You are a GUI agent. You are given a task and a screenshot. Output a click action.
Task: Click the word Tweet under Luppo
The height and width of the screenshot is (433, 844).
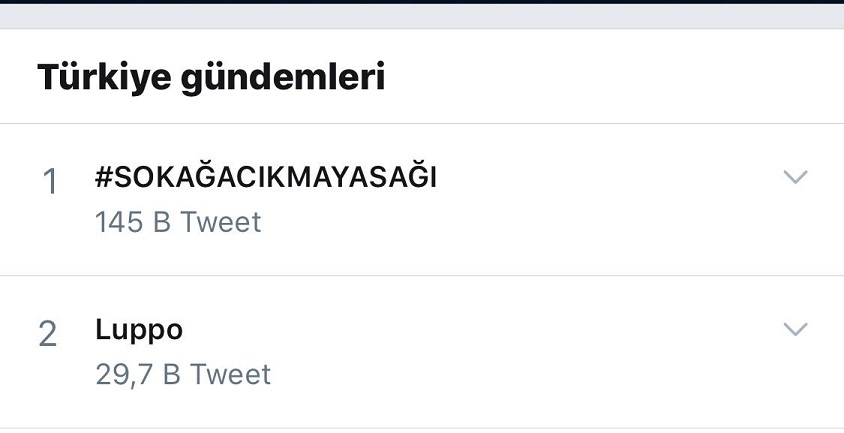pyautogui.click(x=230, y=375)
